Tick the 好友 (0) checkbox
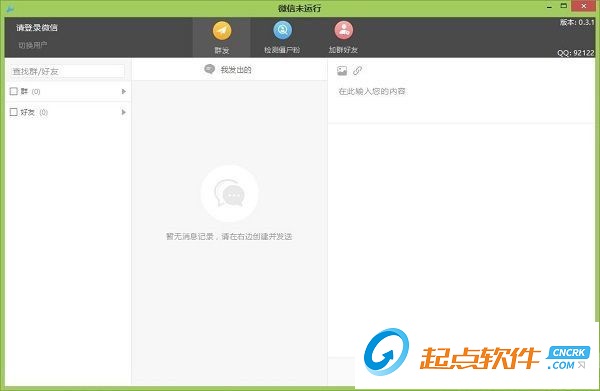Screen dimensions: 600x391 [x=14, y=112]
